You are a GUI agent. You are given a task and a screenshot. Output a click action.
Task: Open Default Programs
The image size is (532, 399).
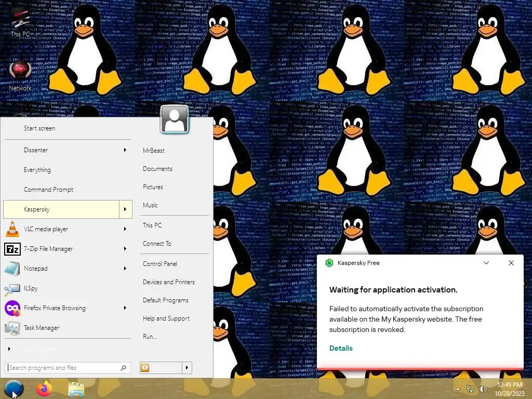166,300
